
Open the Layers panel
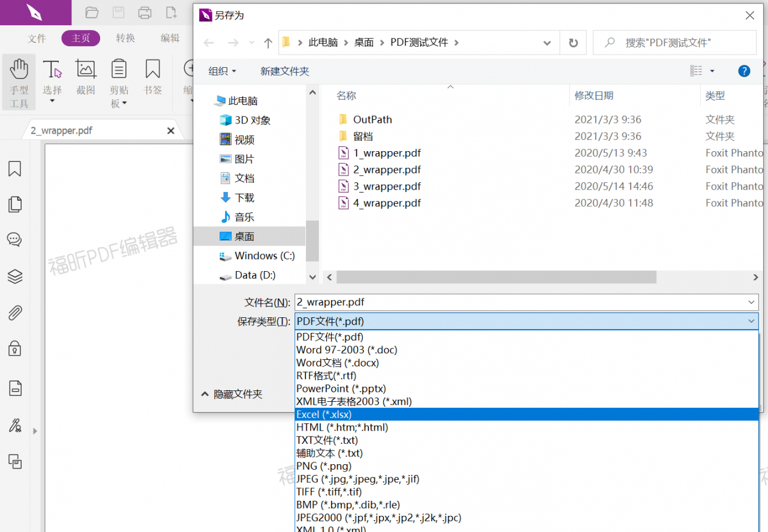[14, 276]
